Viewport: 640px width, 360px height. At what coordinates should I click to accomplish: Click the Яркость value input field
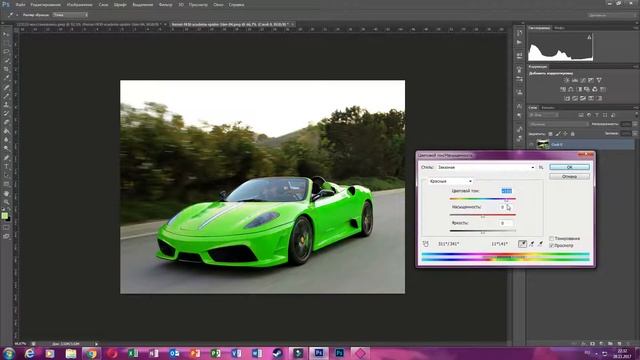click(506, 223)
